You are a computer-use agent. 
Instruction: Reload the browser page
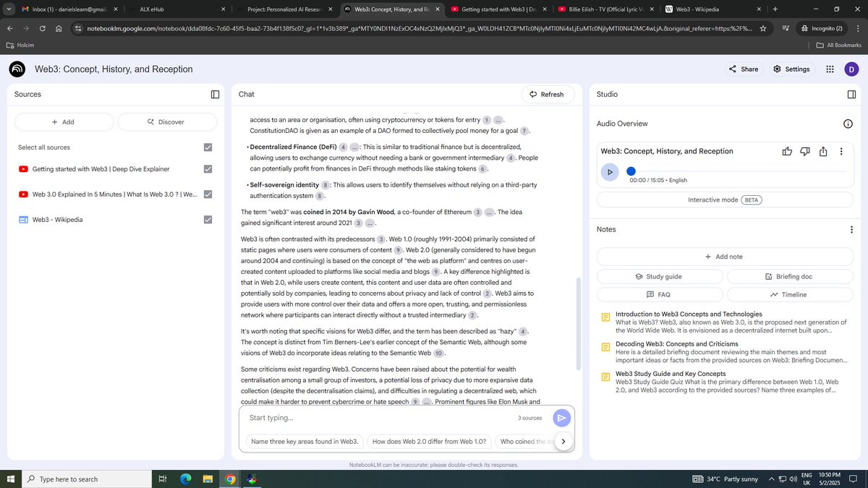click(x=43, y=28)
